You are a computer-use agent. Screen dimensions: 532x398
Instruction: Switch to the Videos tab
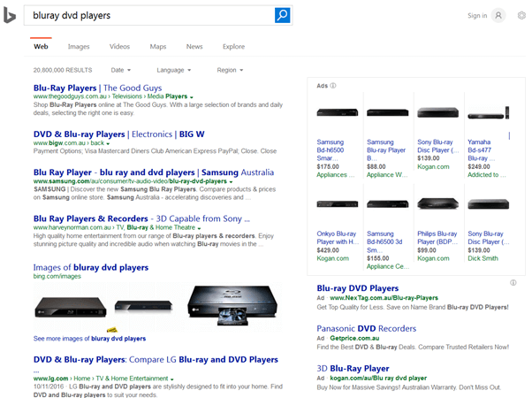click(x=119, y=47)
